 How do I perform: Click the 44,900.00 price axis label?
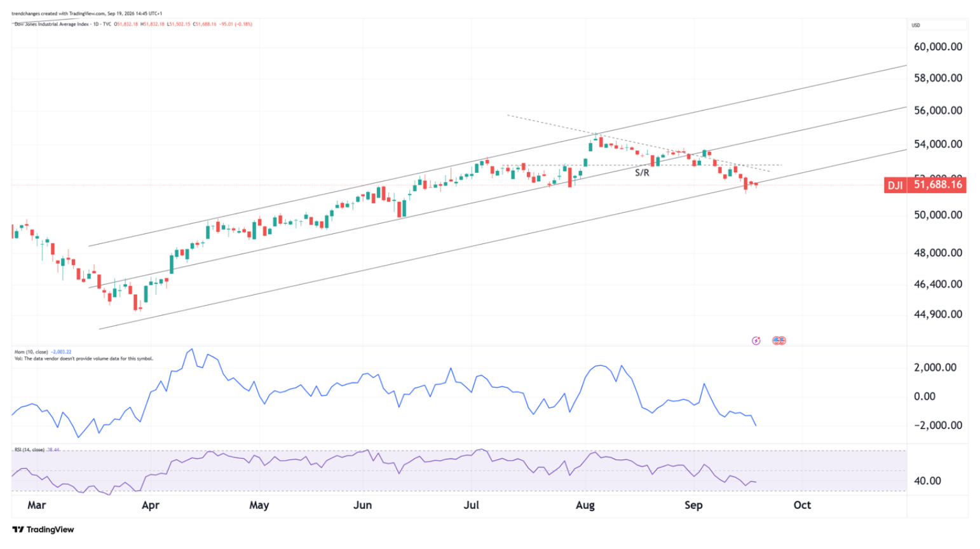coord(937,314)
